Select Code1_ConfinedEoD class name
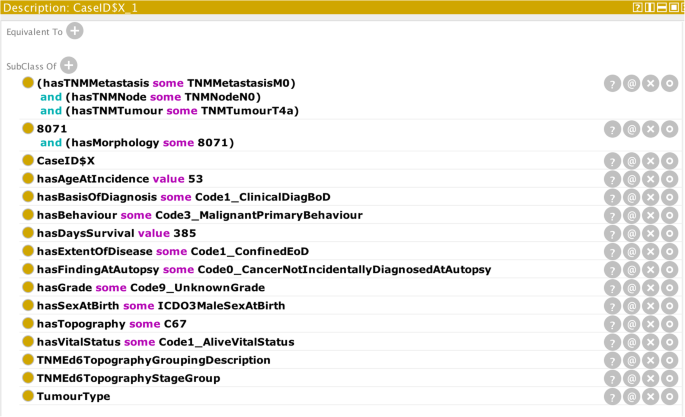685x417 pixels. point(250,252)
